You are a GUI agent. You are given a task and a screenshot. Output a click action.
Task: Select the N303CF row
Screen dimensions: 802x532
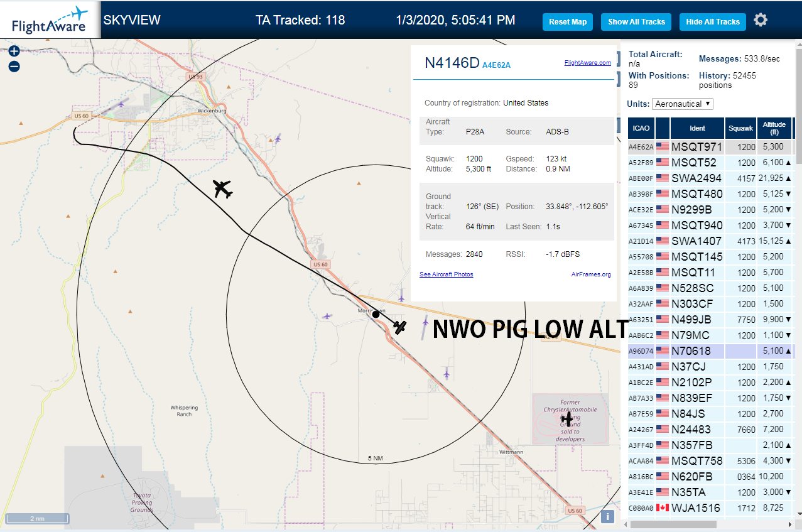711,304
